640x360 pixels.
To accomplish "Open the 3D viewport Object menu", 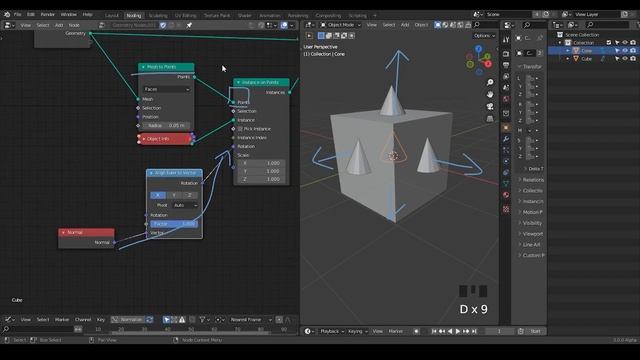I will (421, 25).
